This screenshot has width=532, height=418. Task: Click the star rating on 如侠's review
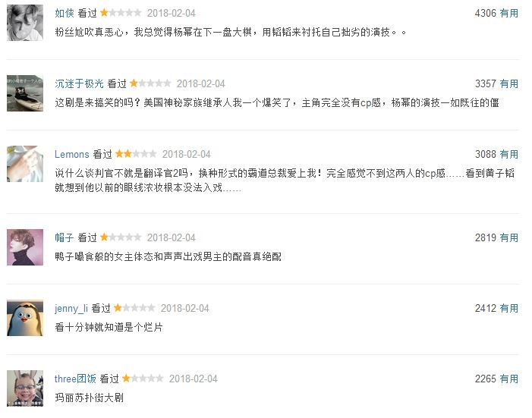121,13
